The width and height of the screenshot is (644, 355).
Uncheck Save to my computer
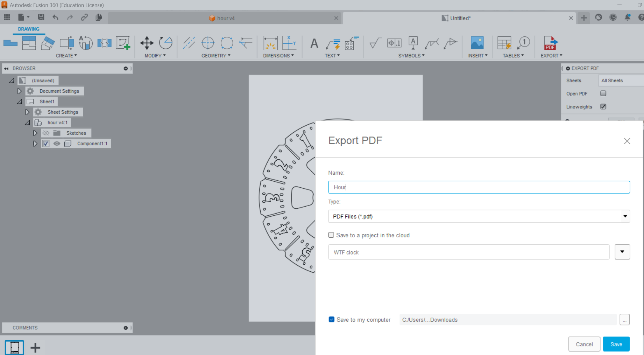(x=331, y=319)
